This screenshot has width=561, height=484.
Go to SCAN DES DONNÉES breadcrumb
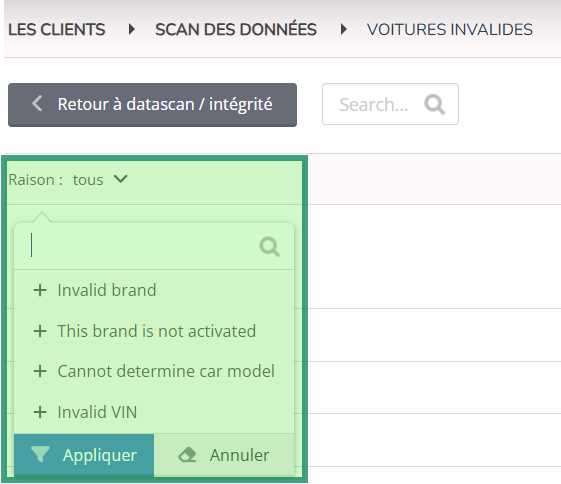(236, 29)
